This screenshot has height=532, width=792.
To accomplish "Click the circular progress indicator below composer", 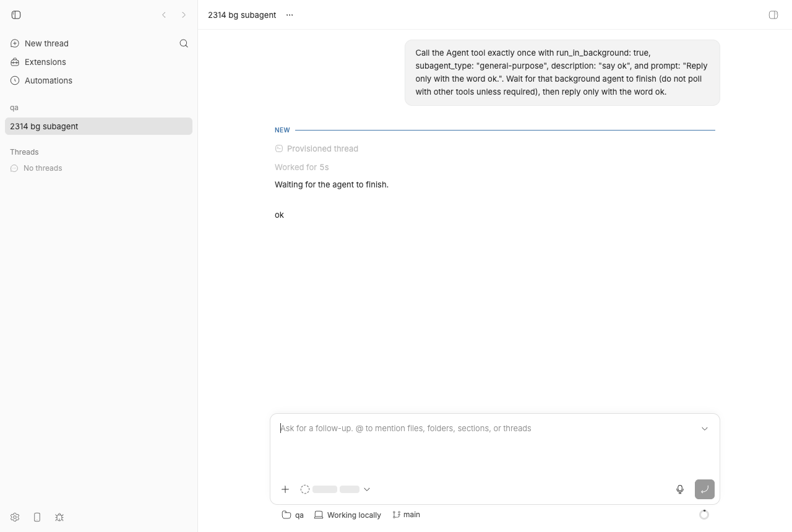I will (x=704, y=515).
